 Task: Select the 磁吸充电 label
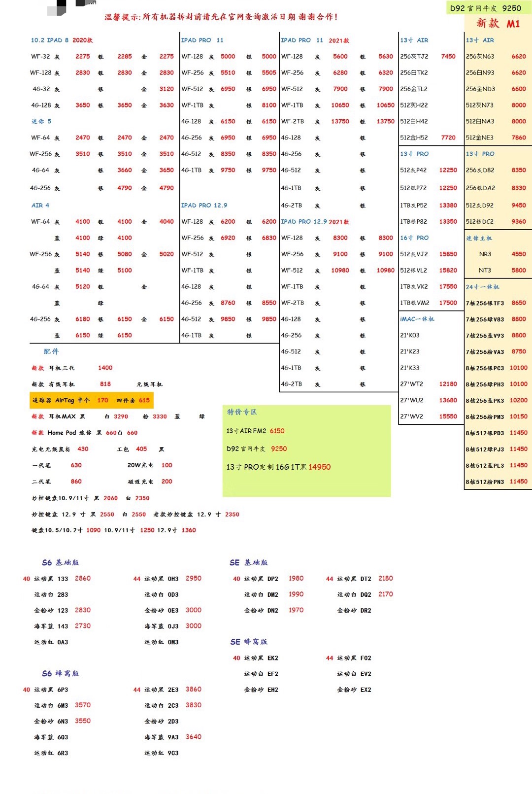pos(140,482)
